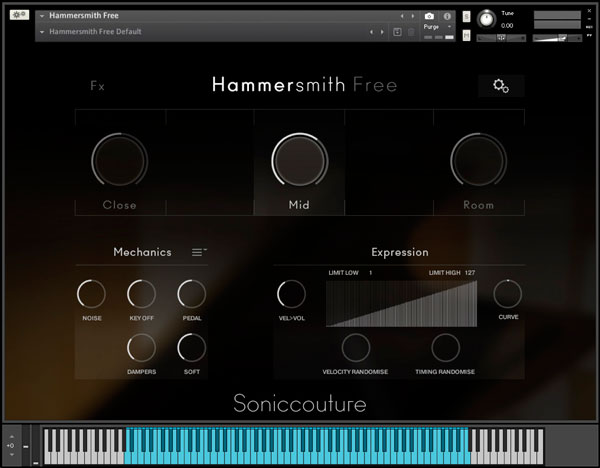Toggle the Room microphone channel
The height and width of the screenshot is (468, 600).
478,205
